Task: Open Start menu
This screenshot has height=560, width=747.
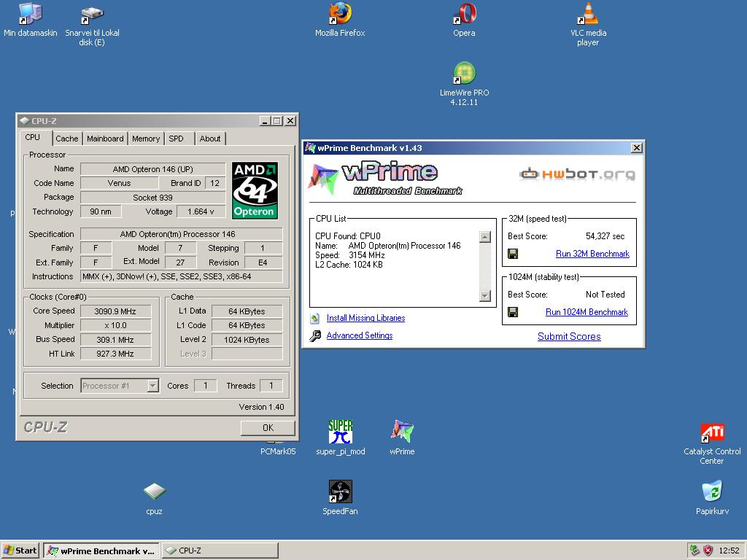Action: [x=20, y=551]
